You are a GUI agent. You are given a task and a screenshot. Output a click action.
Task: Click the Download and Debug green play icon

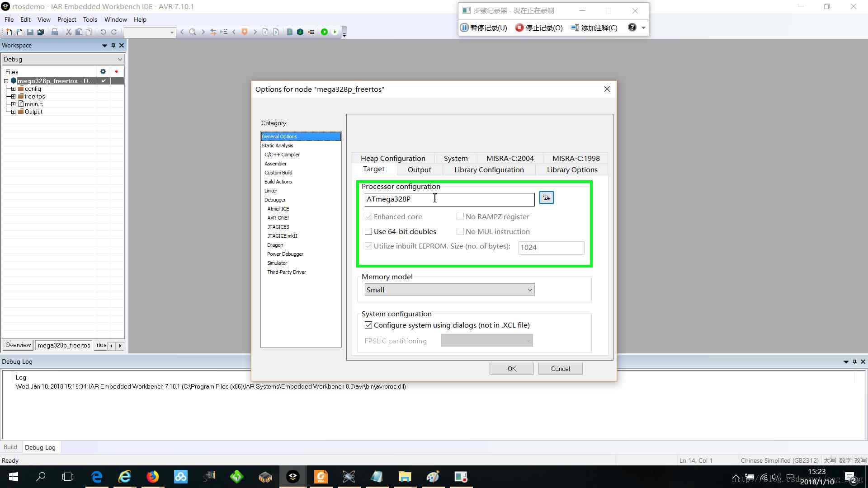coord(324,32)
